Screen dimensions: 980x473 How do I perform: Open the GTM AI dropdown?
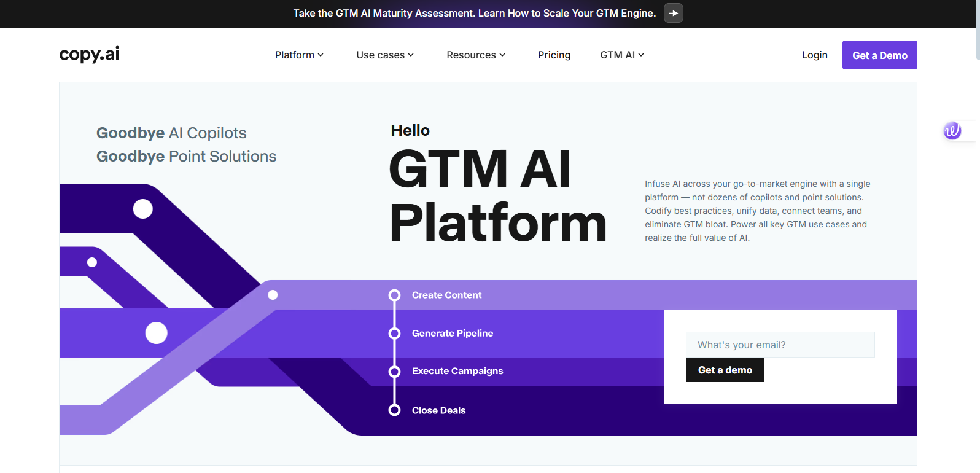pos(622,55)
